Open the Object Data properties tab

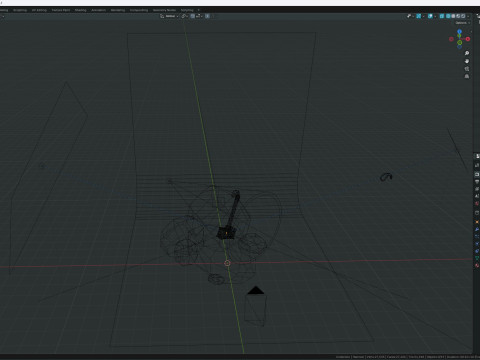pos(477,258)
